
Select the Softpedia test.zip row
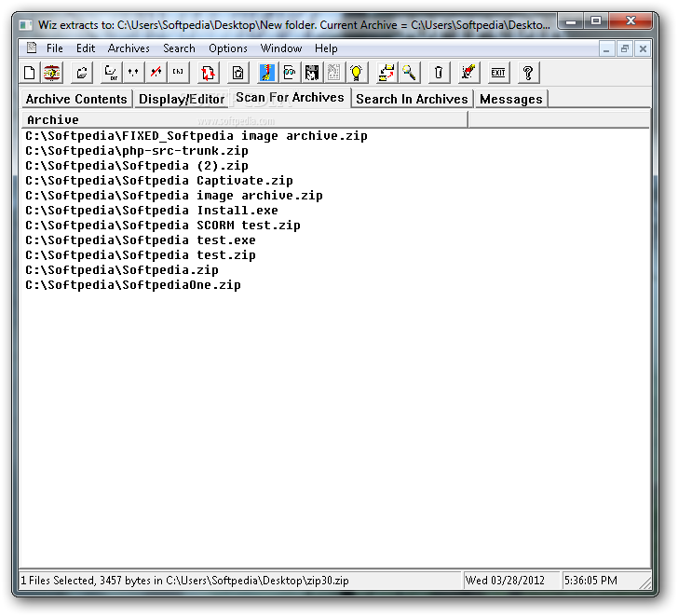click(x=141, y=255)
